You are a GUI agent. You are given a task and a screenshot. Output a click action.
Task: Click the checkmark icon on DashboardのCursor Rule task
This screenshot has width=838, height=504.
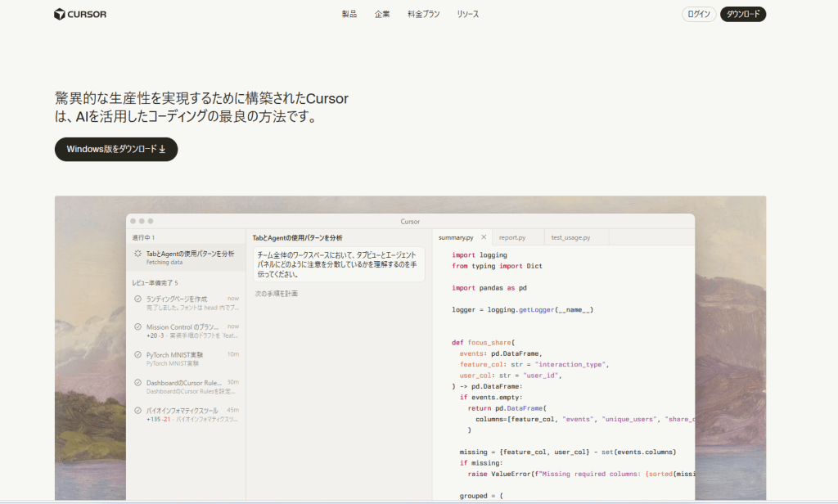pos(138,382)
